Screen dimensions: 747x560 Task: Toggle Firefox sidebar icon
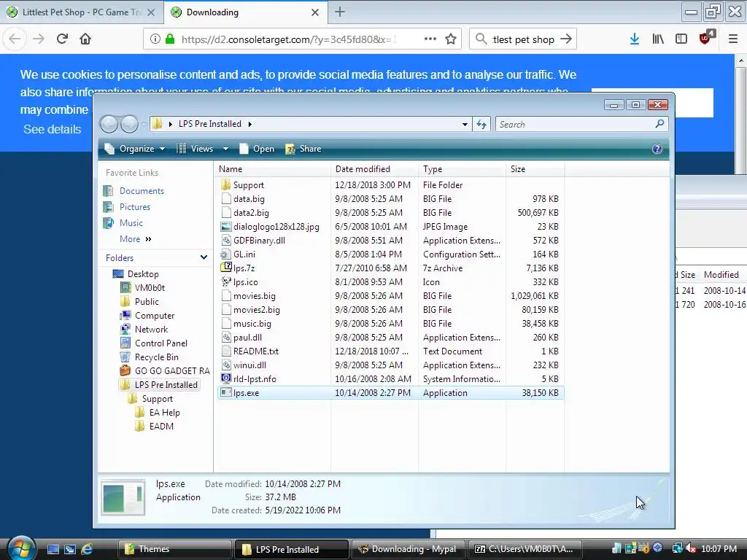681,39
